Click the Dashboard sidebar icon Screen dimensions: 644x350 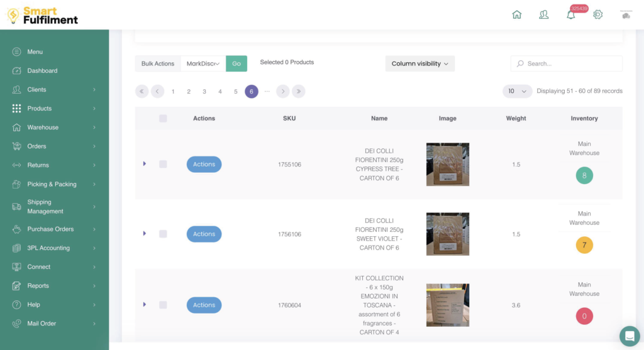point(17,71)
